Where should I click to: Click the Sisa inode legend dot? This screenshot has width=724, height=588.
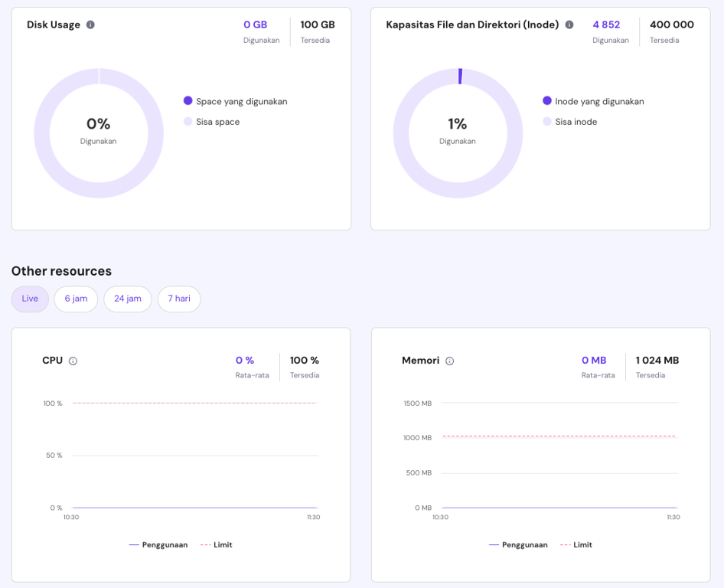pos(546,122)
